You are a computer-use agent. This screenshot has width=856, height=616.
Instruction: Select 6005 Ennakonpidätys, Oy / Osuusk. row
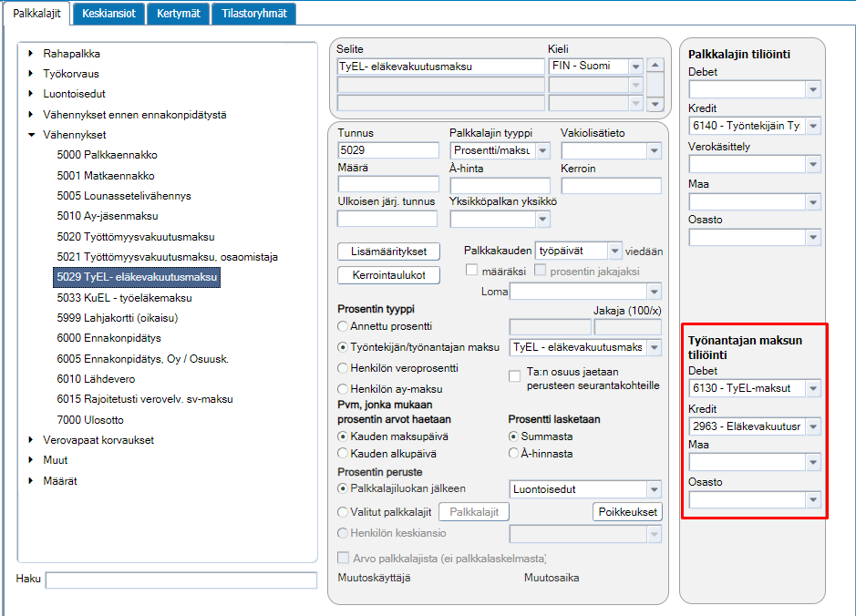pos(142,359)
